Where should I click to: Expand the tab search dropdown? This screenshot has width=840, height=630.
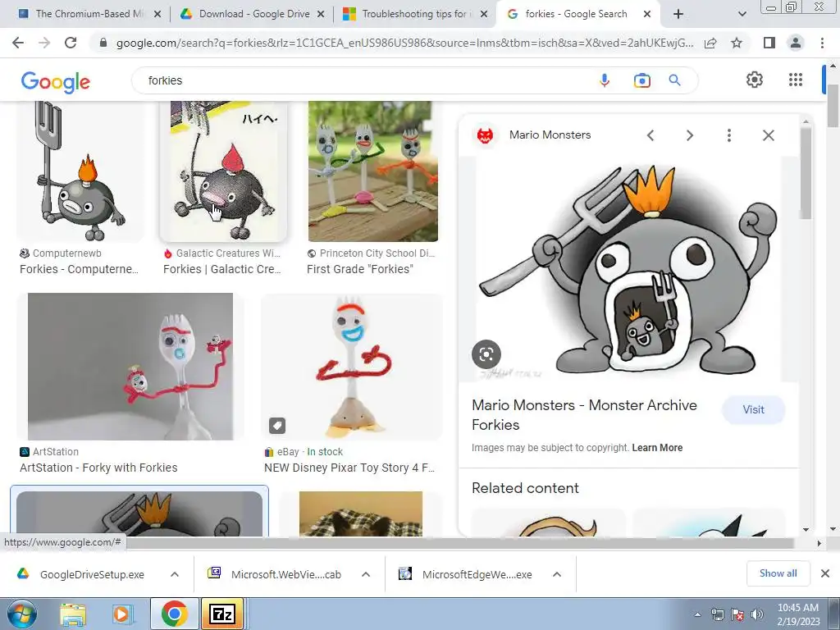(x=742, y=14)
